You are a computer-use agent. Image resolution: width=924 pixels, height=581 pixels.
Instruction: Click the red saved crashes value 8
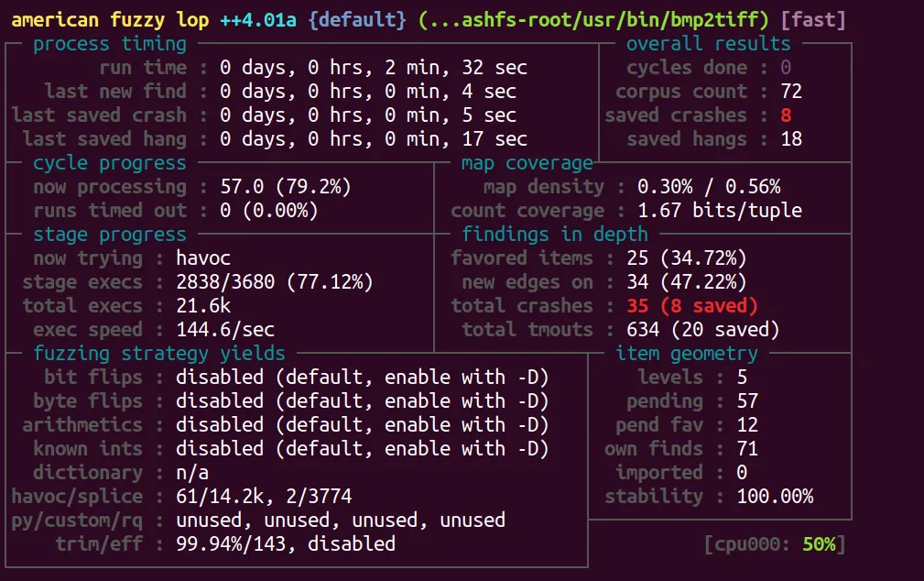click(786, 115)
